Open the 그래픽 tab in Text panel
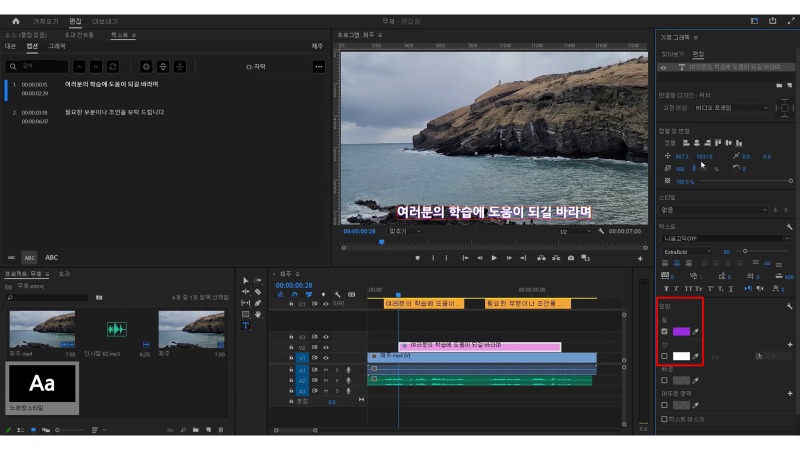This screenshot has height=450, width=800. click(58, 45)
